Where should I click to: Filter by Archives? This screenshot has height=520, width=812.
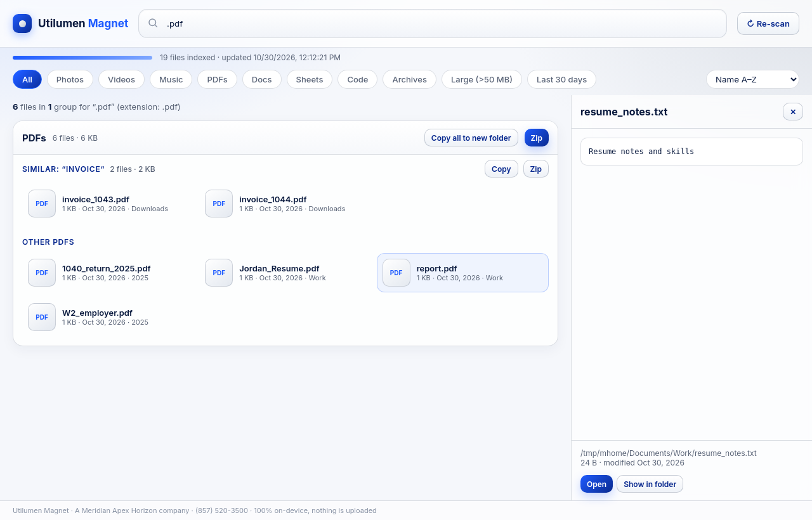(409, 79)
